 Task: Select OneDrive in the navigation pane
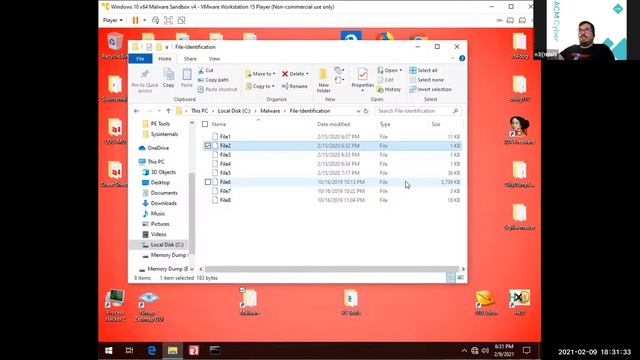158,148
